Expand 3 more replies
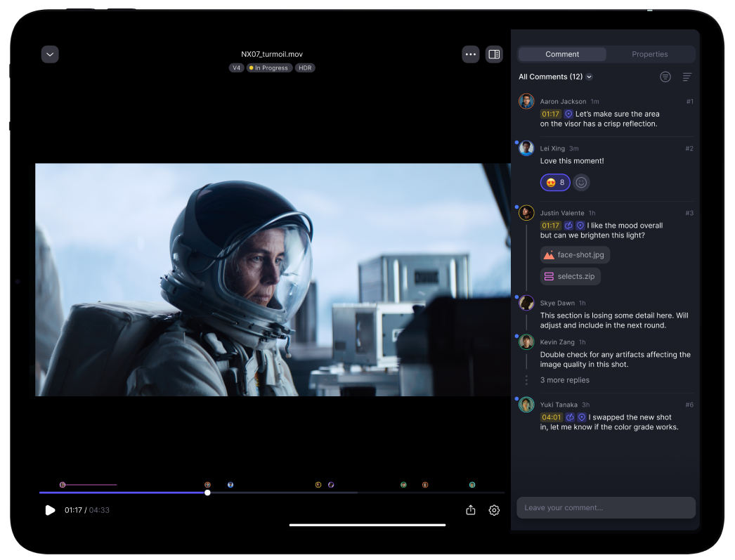Screen dimensions: 735x560 pos(565,380)
